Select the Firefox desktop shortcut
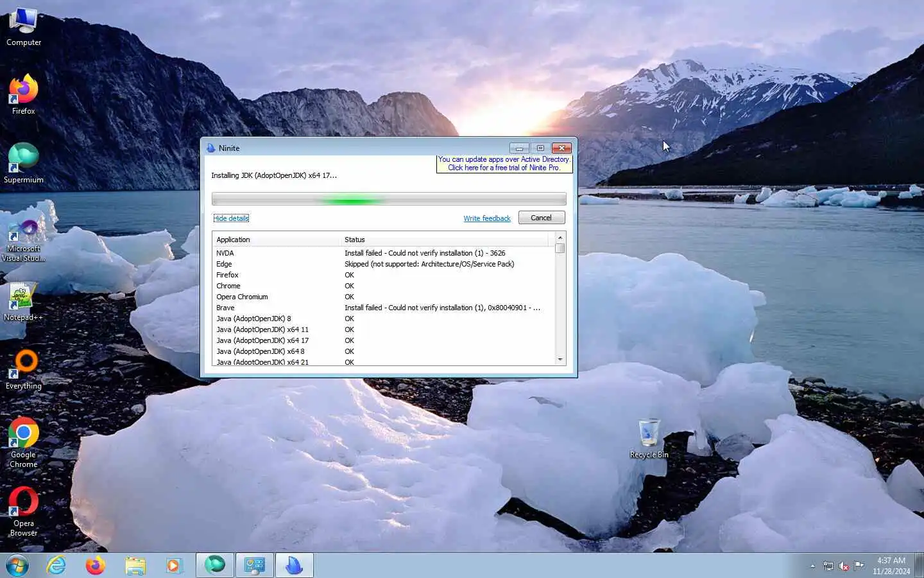 click(24, 95)
